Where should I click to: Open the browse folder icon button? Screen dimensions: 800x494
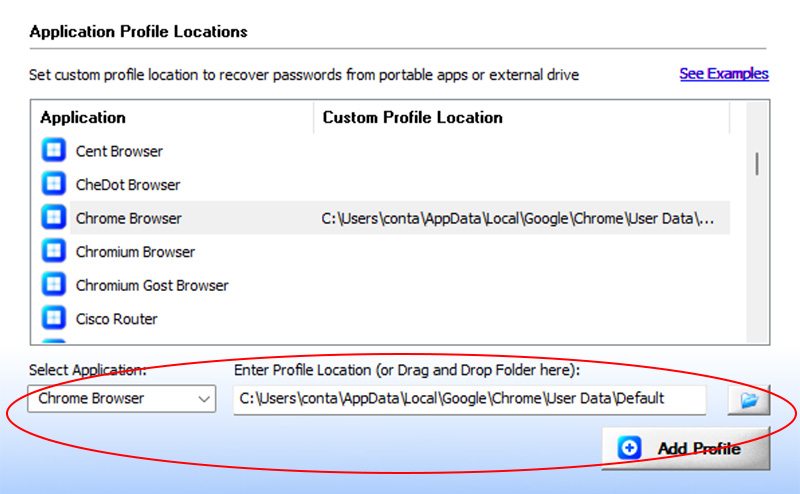tap(748, 400)
